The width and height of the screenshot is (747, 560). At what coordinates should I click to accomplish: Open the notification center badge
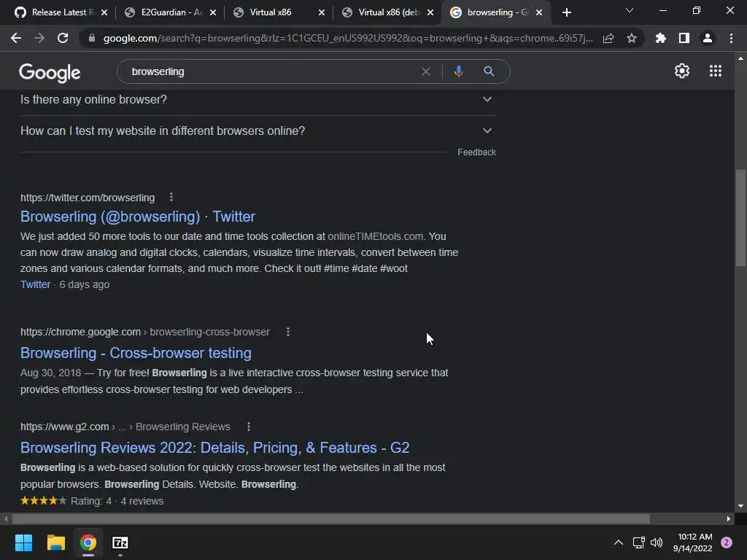727,542
